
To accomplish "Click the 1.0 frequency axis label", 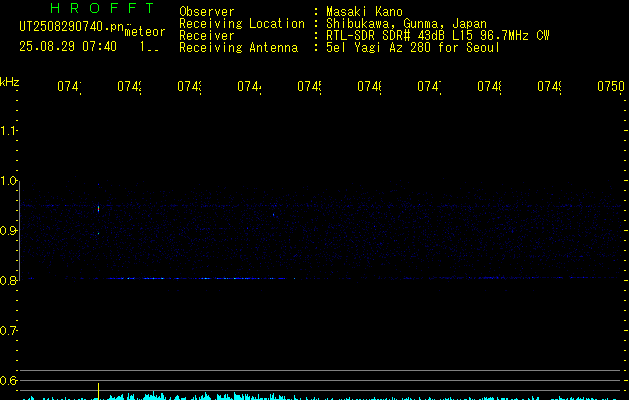I will 8,181.
